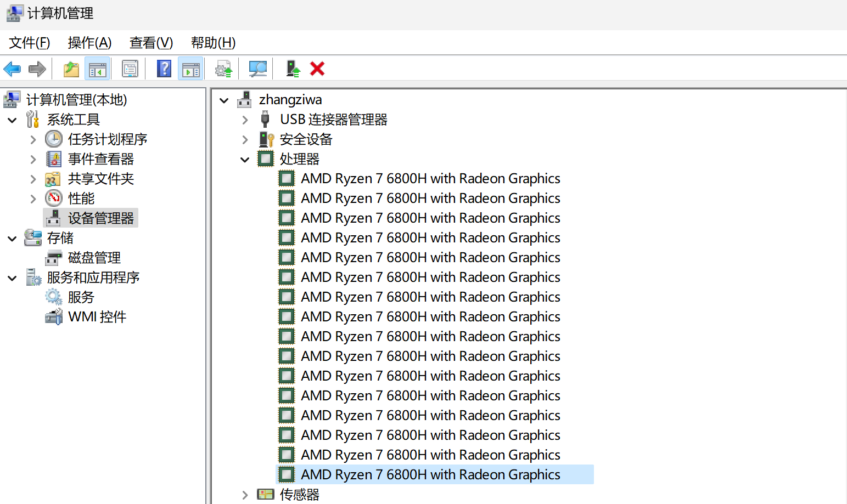847x504 pixels.
Task: Click the gear with green arrow update driver icon
Action: click(x=224, y=69)
